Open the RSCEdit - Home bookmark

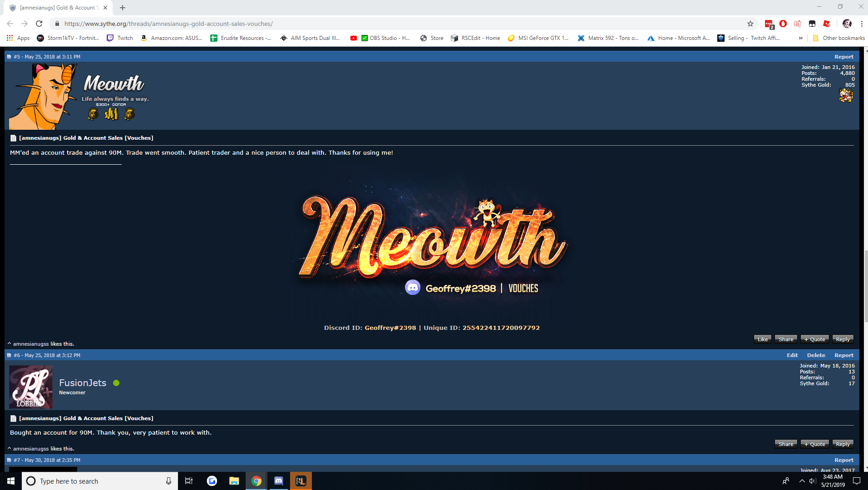click(475, 38)
